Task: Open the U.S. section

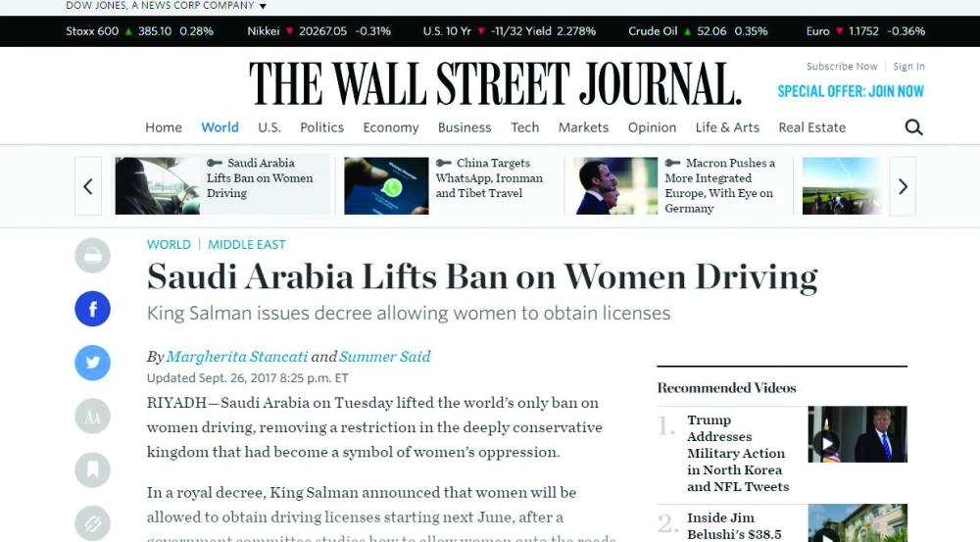Action: pos(269,127)
